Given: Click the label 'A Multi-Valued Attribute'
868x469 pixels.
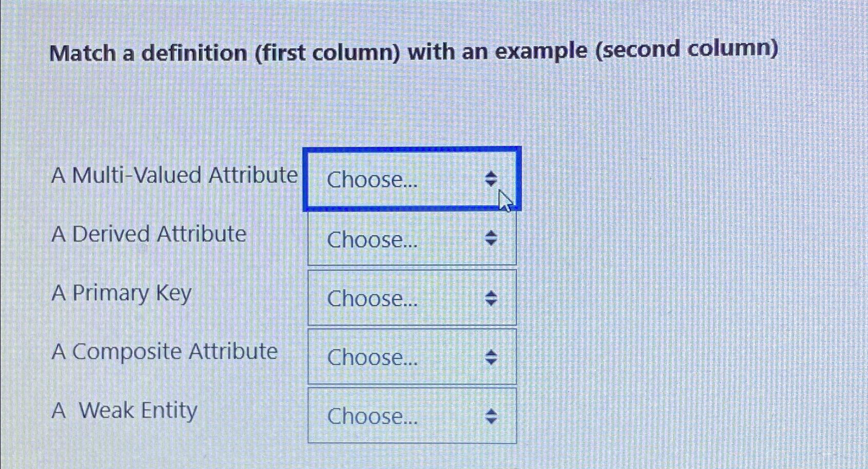Looking at the screenshot, I should 175,175.
